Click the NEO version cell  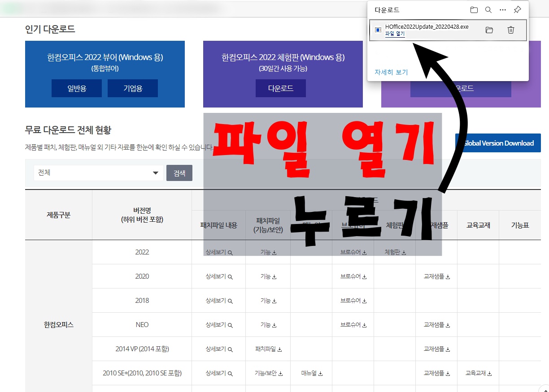(x=142, y=325)
